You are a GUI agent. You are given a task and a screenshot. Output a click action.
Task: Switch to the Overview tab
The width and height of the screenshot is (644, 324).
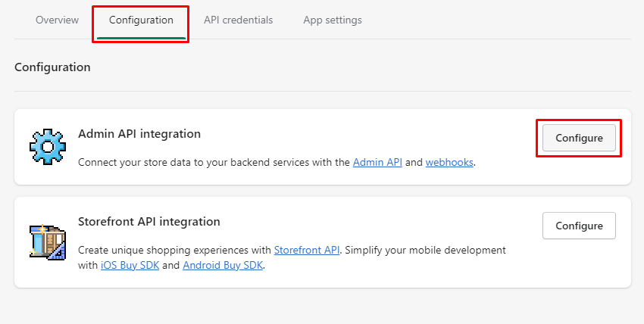click(57, 20)
